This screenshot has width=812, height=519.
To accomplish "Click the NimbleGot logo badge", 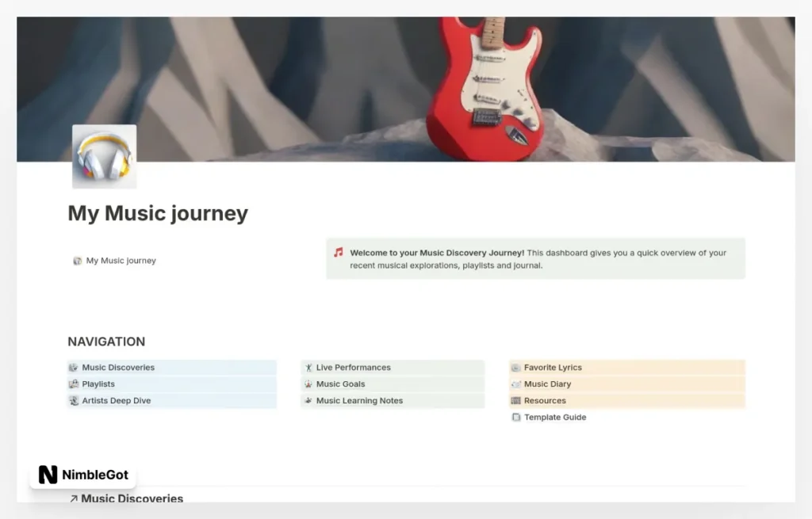I will [82, 475].
